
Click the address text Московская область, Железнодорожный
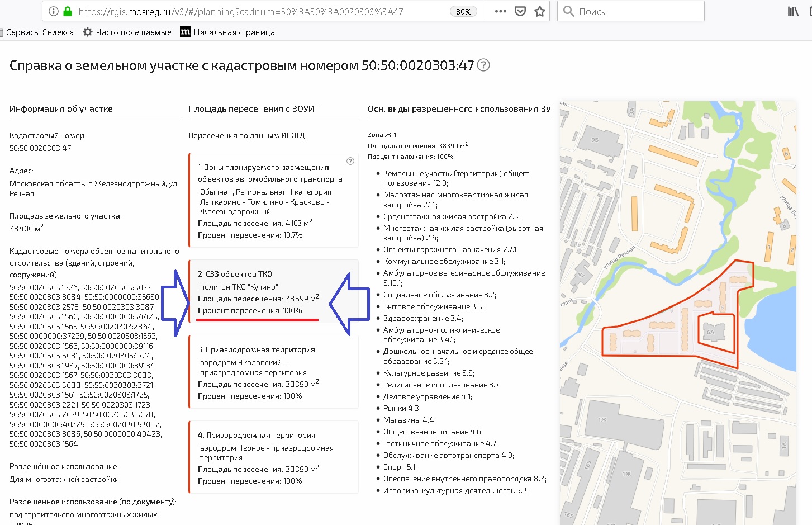click(x=94, y=188)
